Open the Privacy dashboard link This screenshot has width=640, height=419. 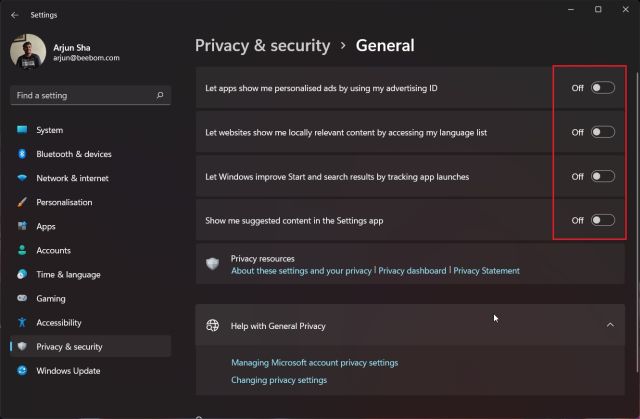coord(412,271)
